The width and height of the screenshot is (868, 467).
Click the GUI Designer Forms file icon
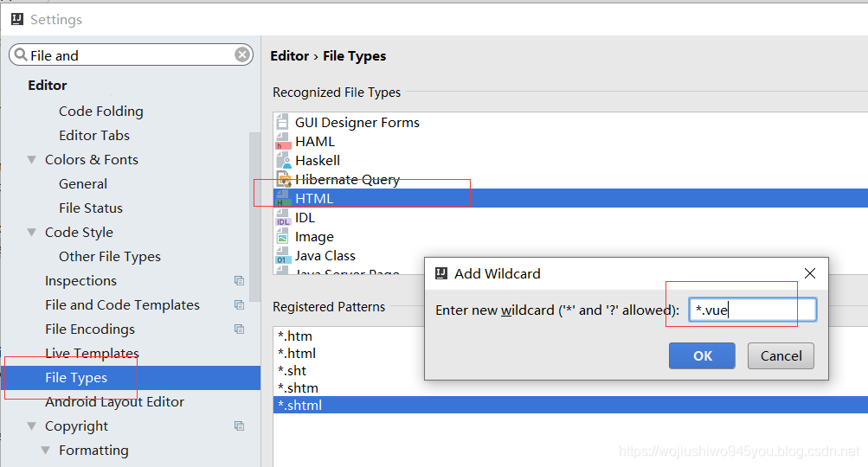(x=282, y=122)
